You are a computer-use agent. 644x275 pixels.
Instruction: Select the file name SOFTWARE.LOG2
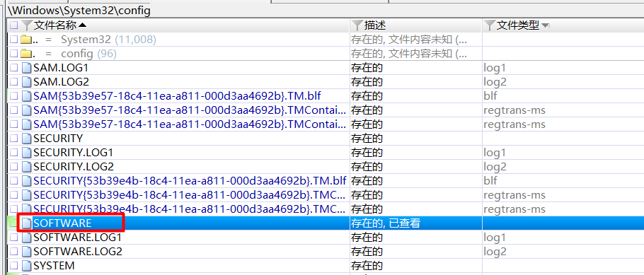click(x=78, y=251)
